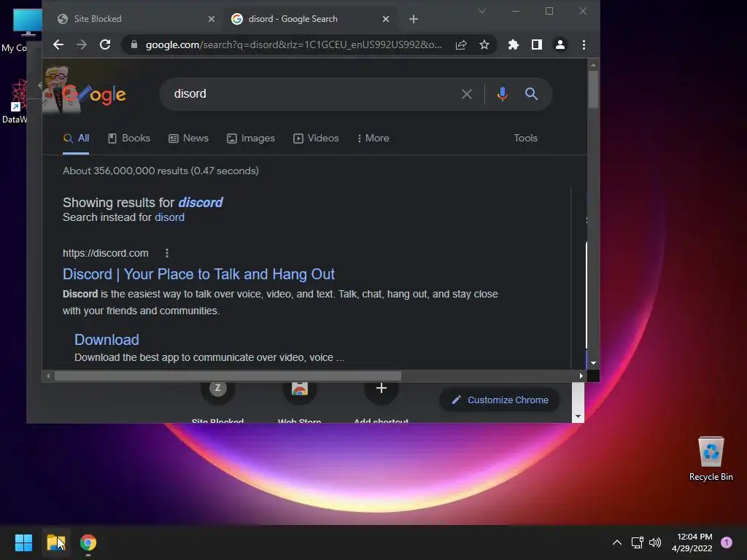Switch to the Site Blocked tab
This screenshot has width=747, height=560.
[135, 19]
